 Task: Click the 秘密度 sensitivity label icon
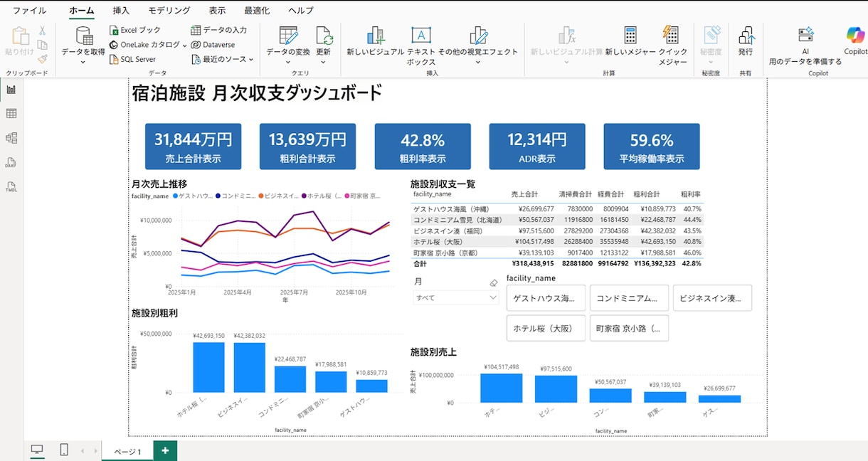point(711,36)
